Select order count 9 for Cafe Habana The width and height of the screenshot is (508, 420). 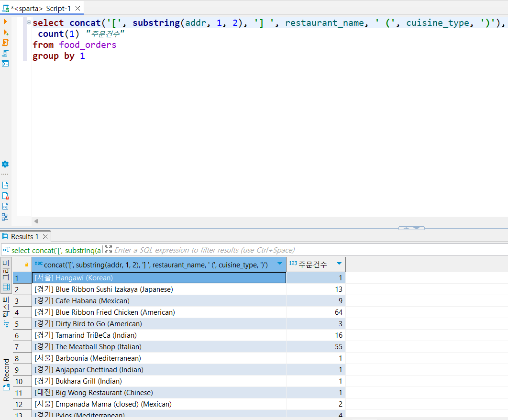click(316, 301)
